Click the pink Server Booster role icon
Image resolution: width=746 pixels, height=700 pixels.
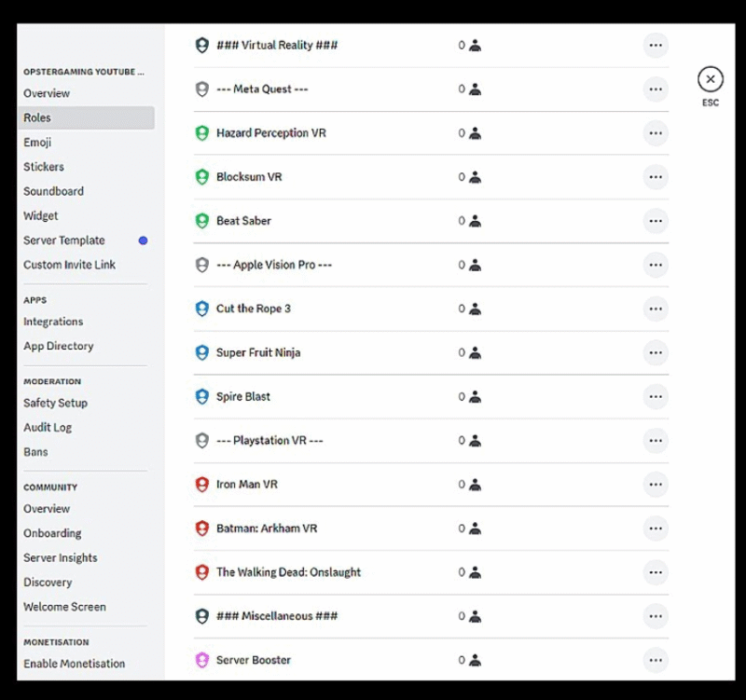pos(202,660)
